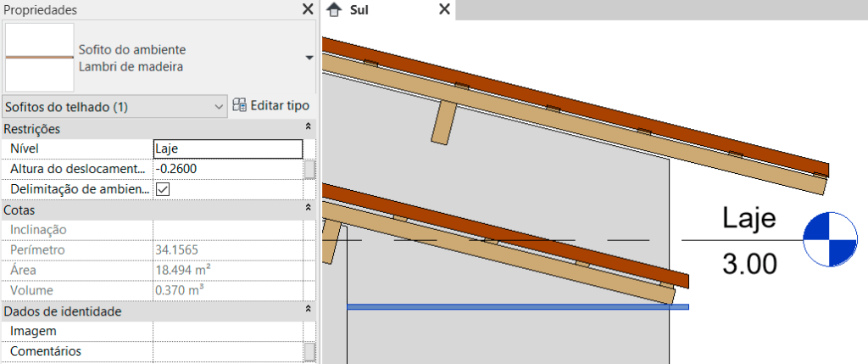Click the soffit type preview thumbnail
The image size is (868, 364).
[39, 57]
